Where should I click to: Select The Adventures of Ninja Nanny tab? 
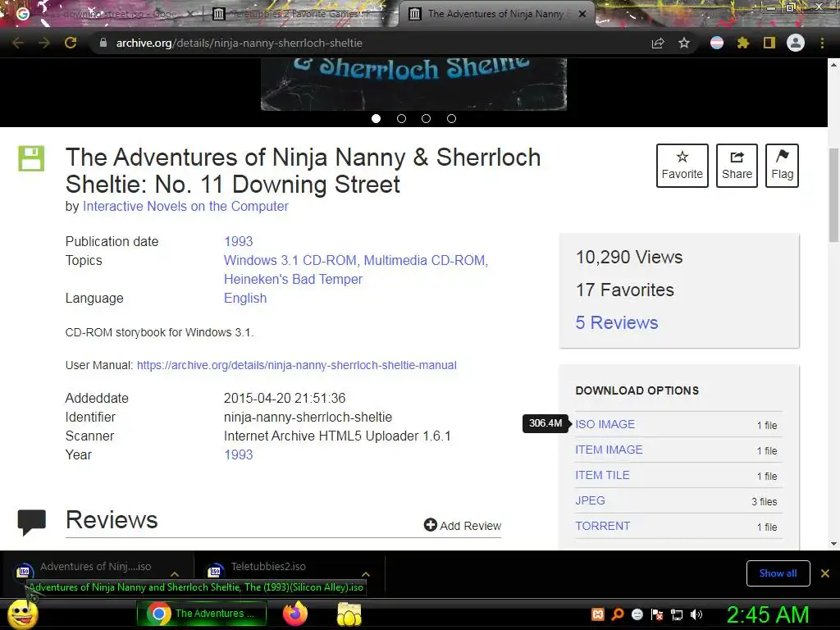495,14
